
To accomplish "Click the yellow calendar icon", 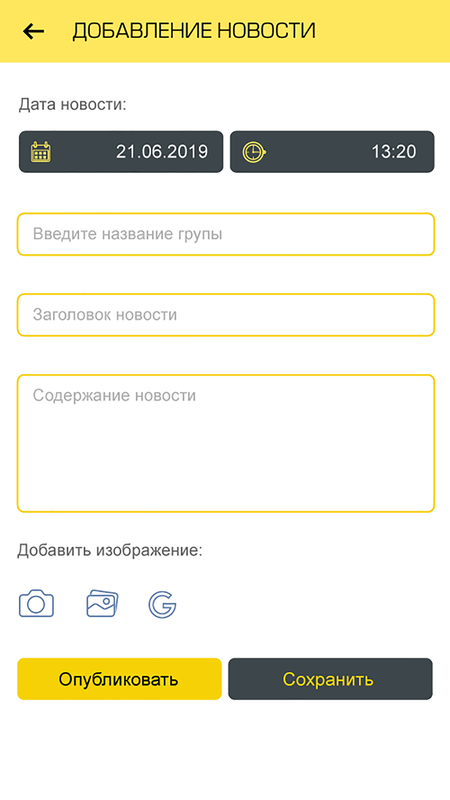I will [41, 152].
